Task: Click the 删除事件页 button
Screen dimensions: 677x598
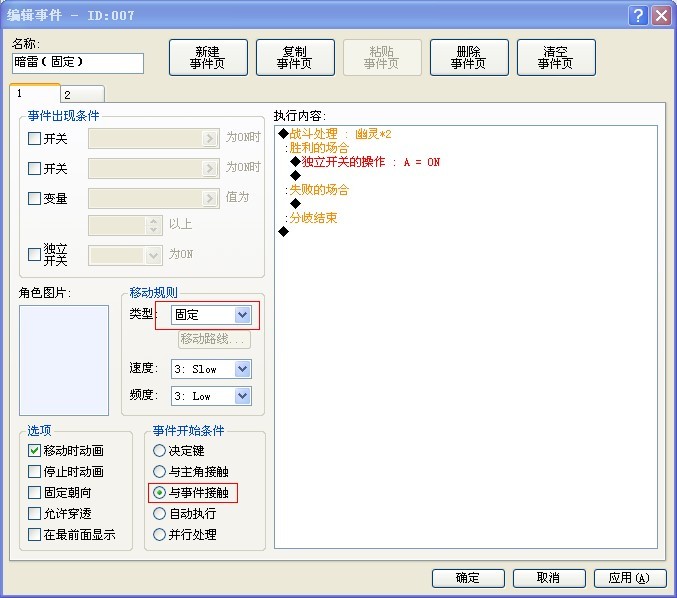Action: [x=469, y=57]
